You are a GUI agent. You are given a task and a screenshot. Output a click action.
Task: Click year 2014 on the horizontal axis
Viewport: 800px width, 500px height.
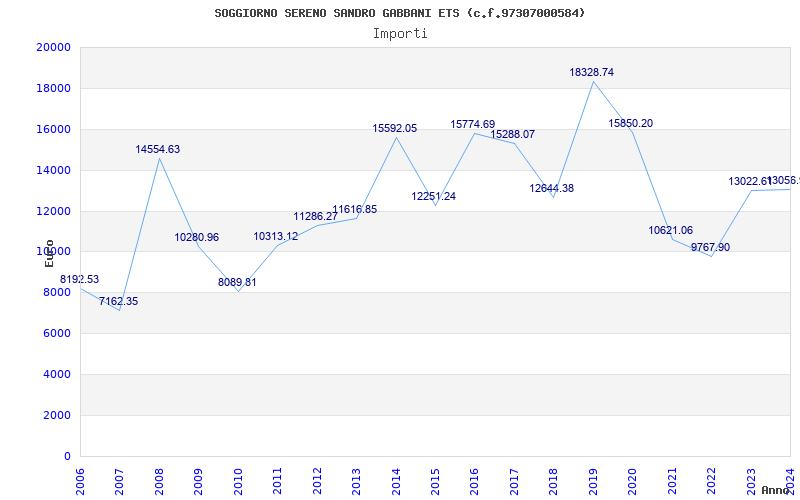click(397, 478)
